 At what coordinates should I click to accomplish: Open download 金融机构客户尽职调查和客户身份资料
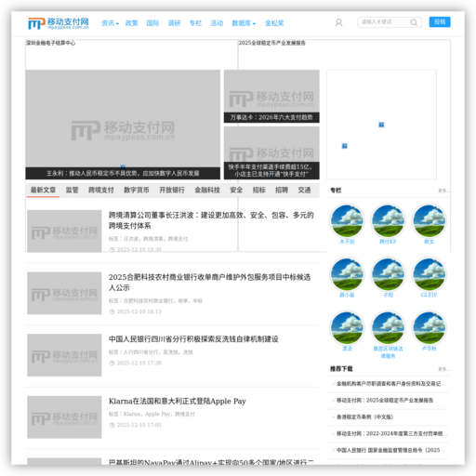point(390,384)
